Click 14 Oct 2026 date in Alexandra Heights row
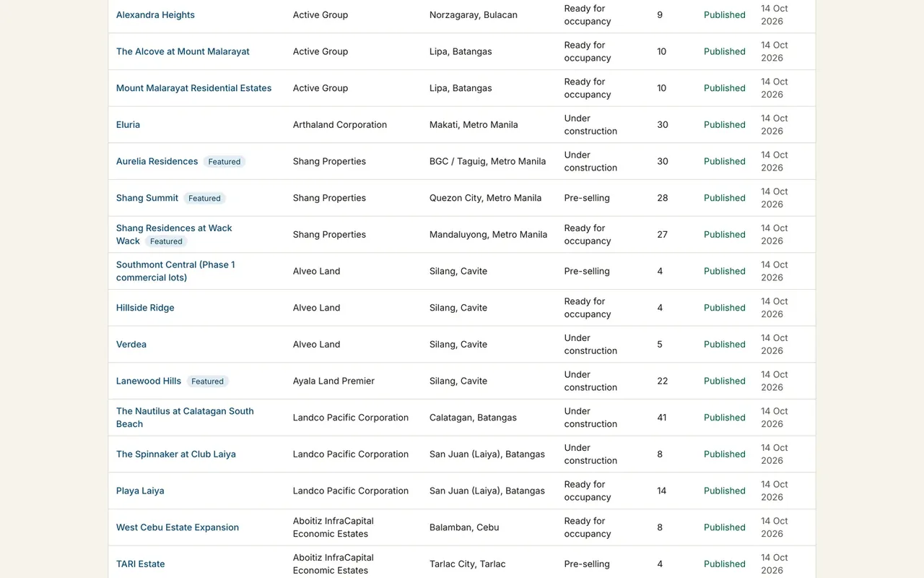 point(775,15)
